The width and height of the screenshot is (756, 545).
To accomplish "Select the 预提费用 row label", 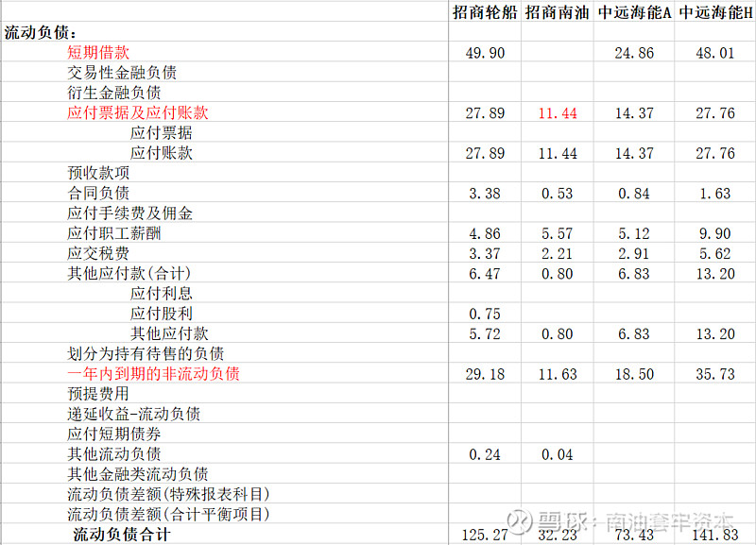I will (x=98, y=394).
